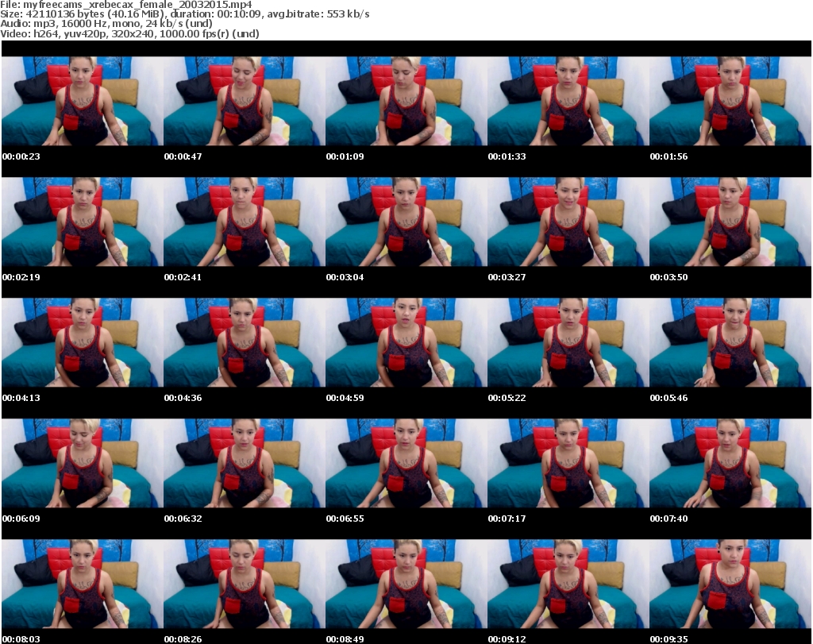
Task: Select the thumbnail at 00:04:59
Action: tap(406, 342)
